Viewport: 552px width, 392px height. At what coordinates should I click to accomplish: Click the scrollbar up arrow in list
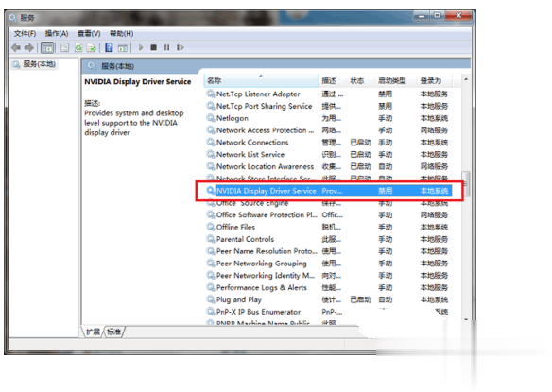click(x=466, y=79)
